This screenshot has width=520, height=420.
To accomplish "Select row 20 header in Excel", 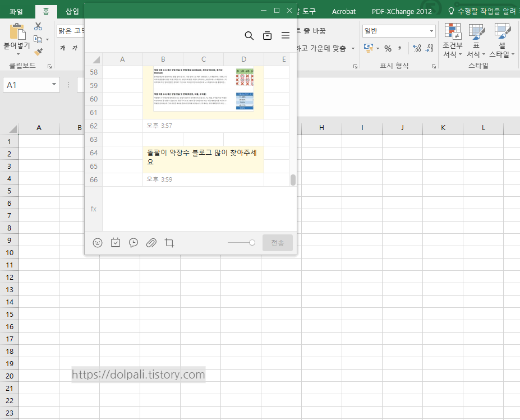I will 10,376.
